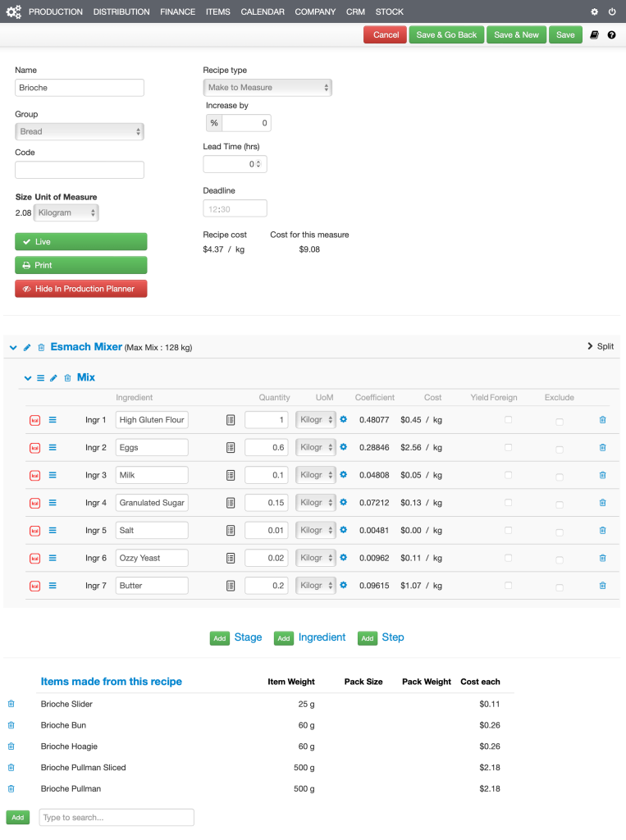Edit the Mix step pencil icon
626x840 pixels.
(x=53, y=378)
